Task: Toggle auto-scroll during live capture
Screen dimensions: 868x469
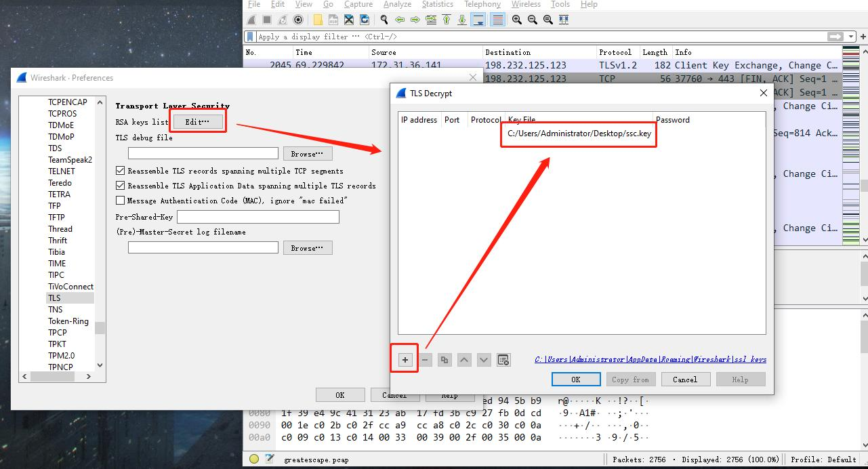Action: click(x=478, y=20)
